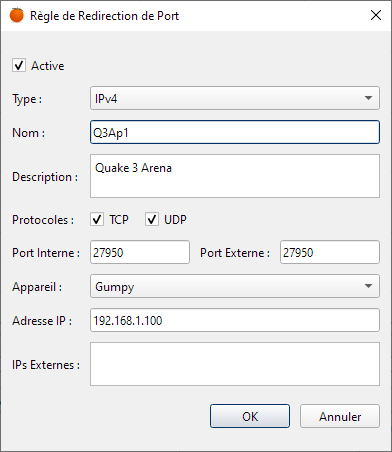Open the Type dropdown showing IPv4
392x452 pixels.
coord(235,98)
